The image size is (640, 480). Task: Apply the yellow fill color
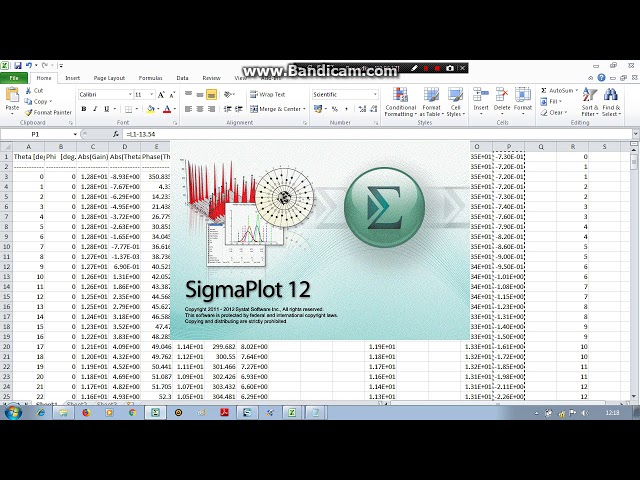(x=150, y=109)
